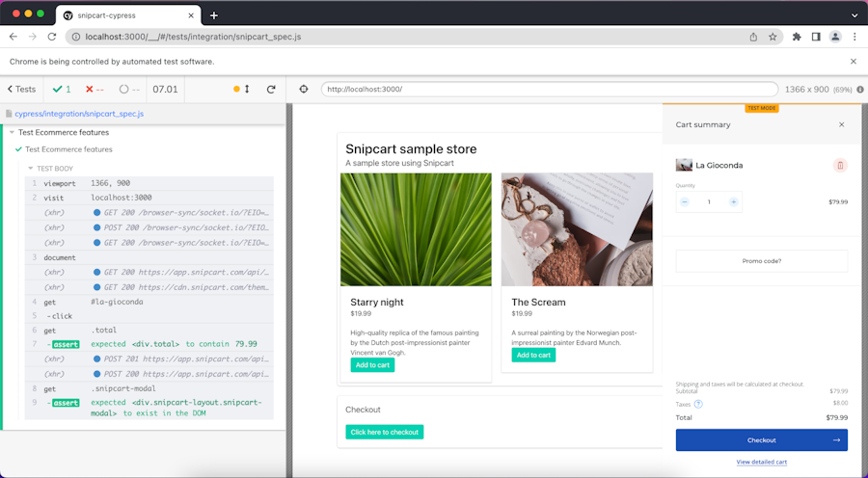868x478 pixels.
Task: Rerun tests with the reload icon
Action: pos(271,89)
